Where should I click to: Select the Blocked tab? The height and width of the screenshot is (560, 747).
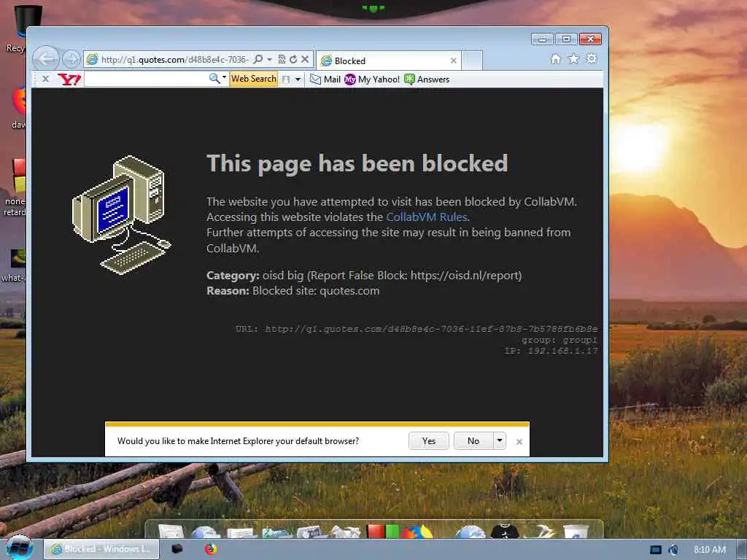point(388,61)
